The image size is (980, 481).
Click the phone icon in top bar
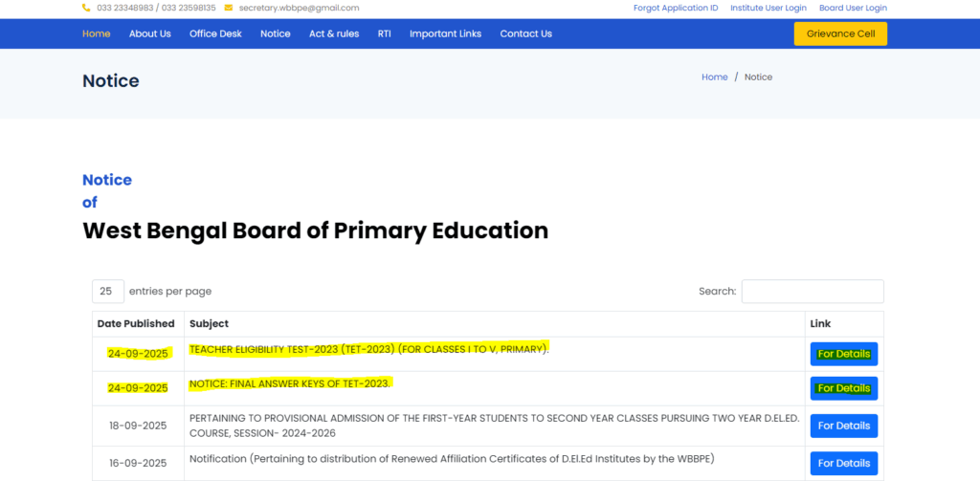point(86,8)
